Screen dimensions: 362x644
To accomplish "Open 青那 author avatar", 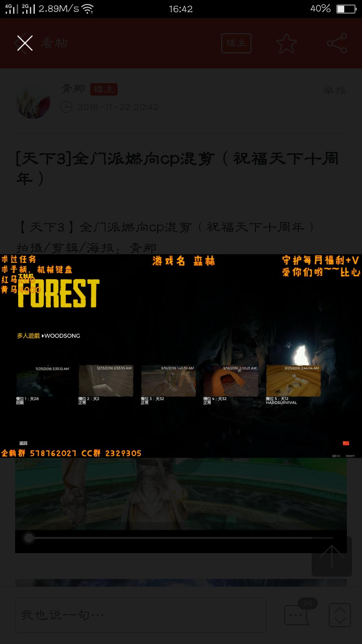I will pos(33,101).
